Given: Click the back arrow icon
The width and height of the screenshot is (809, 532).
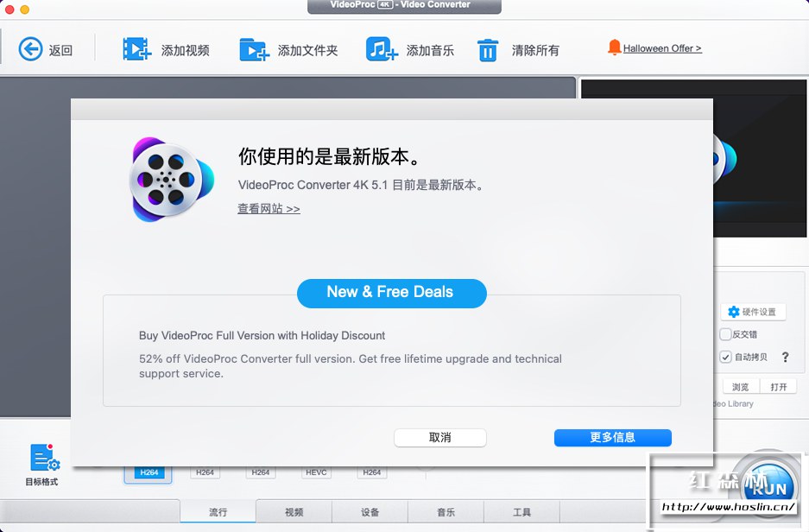Looking at the screenshot, I should [x=30, y=49].
